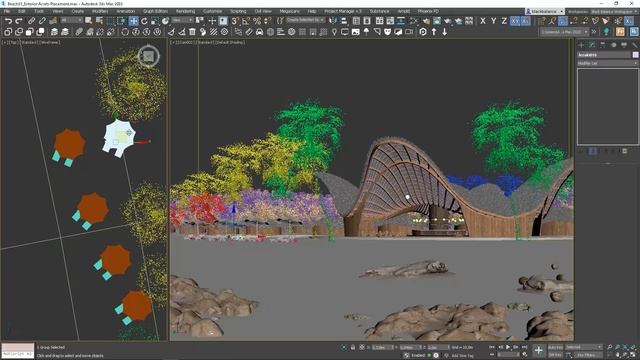Open the user account sign-in dropdown
Screen dimensions: 640x360
[x=545, y=11]
